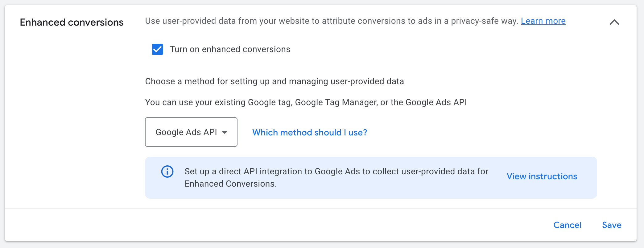Open the Google Ads API method dropdown
This screenshot has width=644, height=248.
(x=191, y=132)
